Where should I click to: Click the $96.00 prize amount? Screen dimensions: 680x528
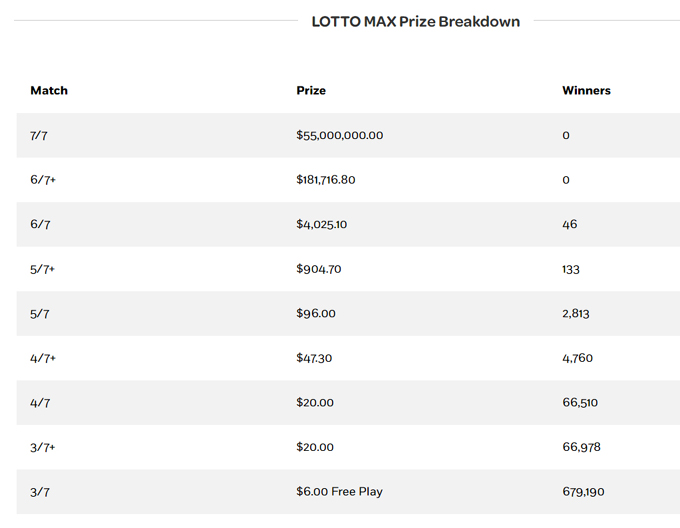pyautogui.click(x=315, y=313)
